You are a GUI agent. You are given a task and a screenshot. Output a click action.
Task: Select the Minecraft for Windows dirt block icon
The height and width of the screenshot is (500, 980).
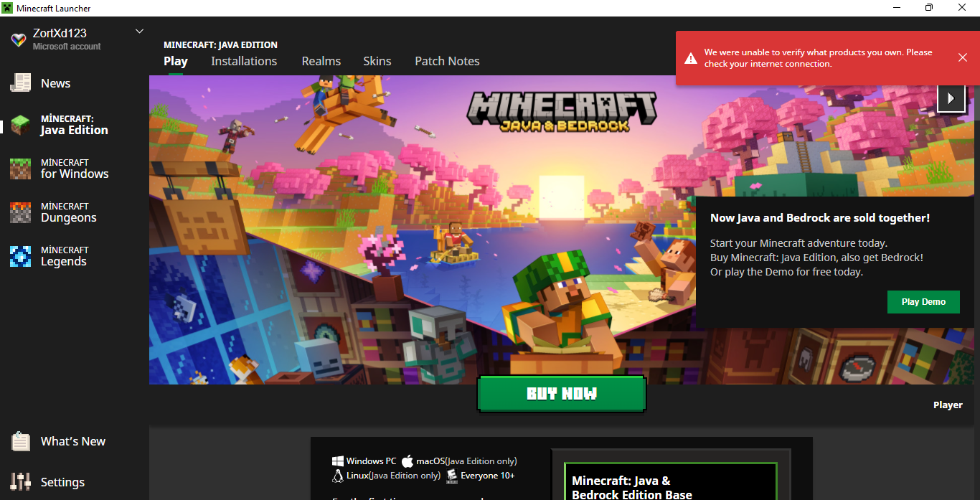20,169
